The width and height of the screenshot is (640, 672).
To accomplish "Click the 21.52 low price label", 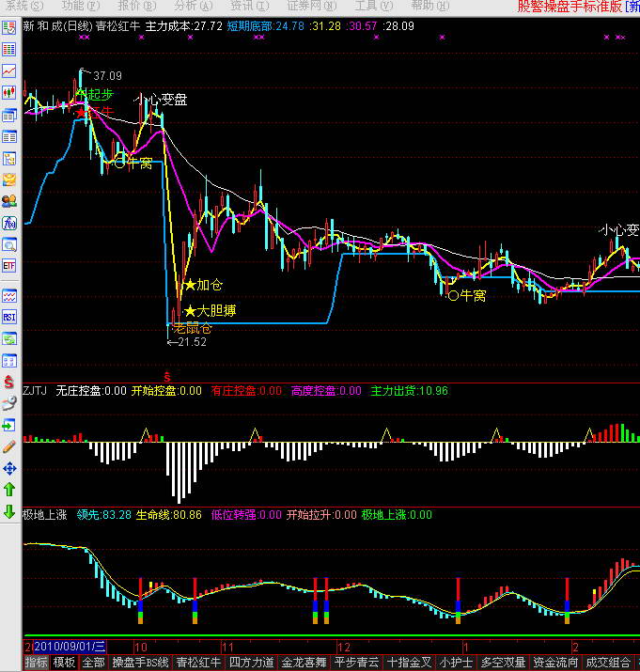I will tap(192, 342).
